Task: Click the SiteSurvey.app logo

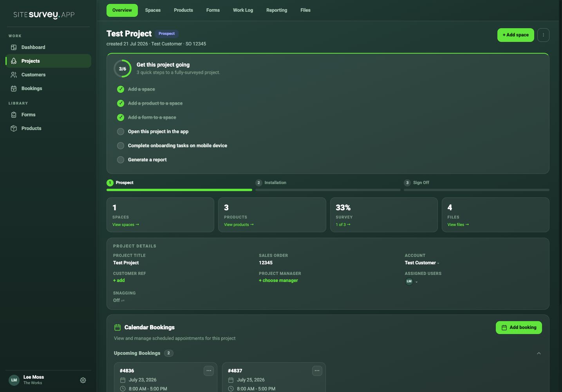Action: pos(44,15)
